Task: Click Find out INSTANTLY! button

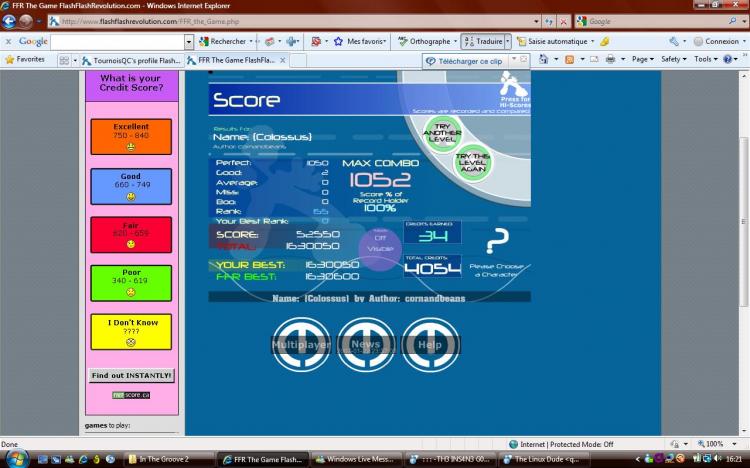Action: coord(132,375)
